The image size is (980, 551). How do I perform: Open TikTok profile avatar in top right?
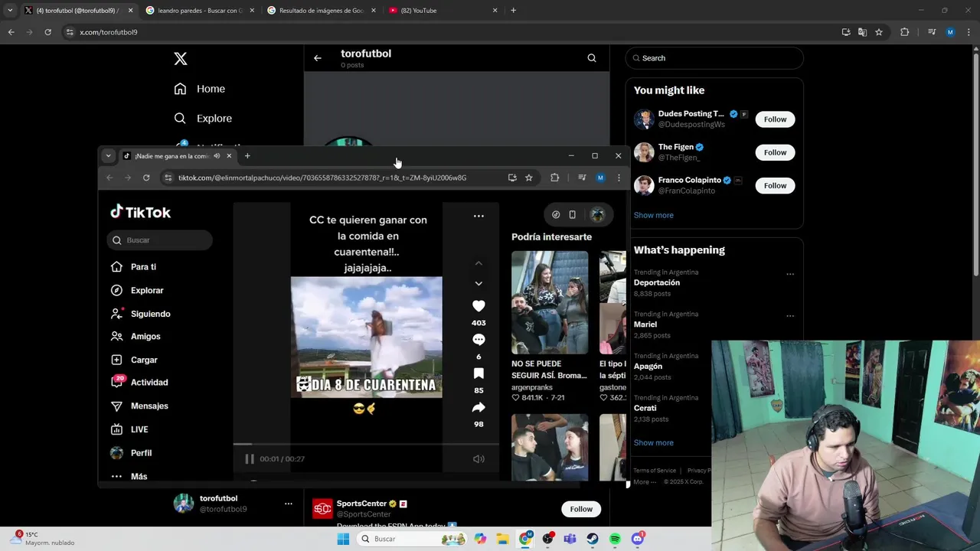(597, 215)
